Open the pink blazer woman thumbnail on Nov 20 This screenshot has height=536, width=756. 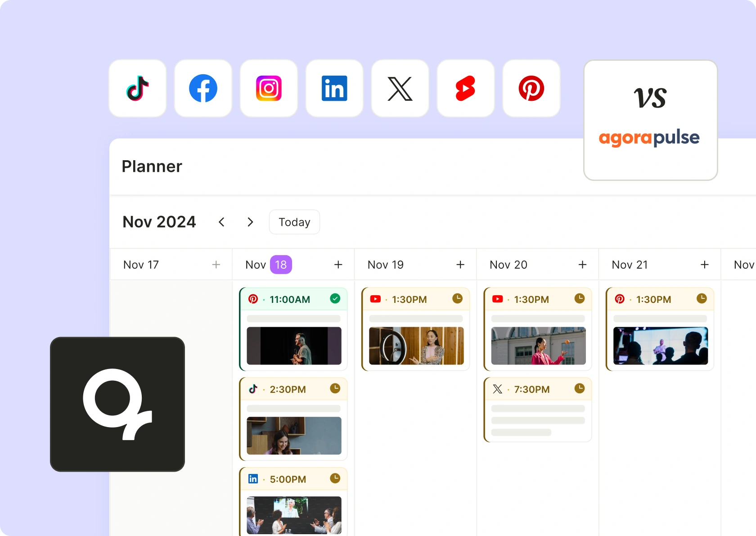[538, 346]
